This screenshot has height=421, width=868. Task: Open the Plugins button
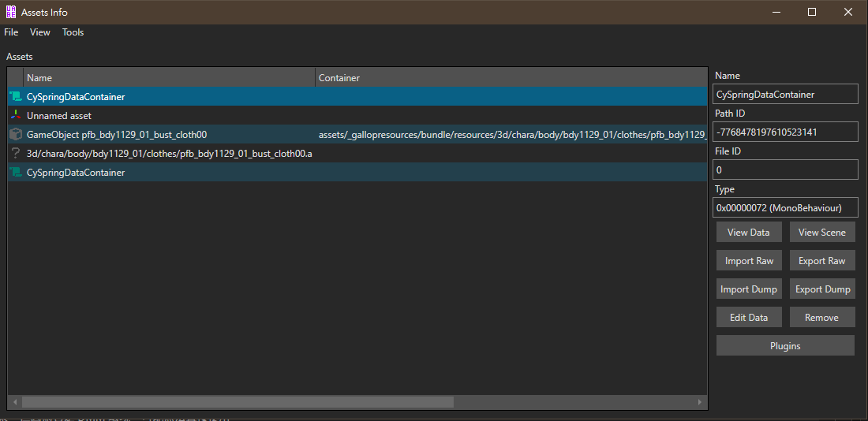point(785,346)
